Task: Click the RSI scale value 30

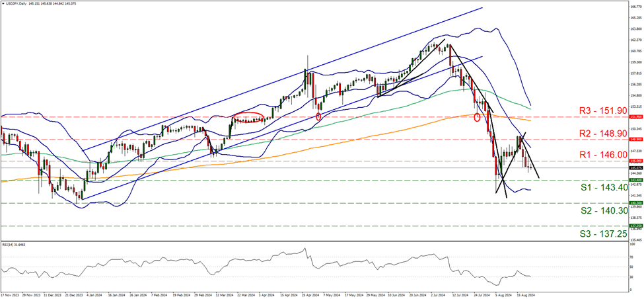Action: tap(631, 277)
